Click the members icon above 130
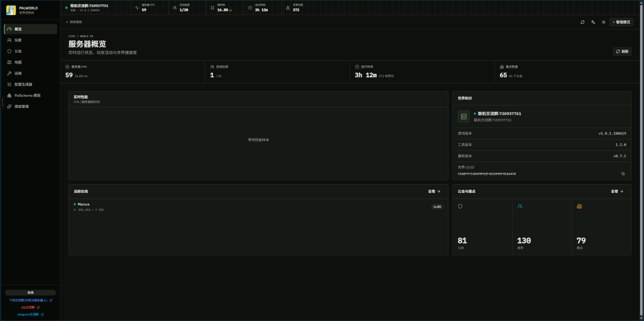Image resolution: width=644 pixels, height=321 pixels. point(519,206)
